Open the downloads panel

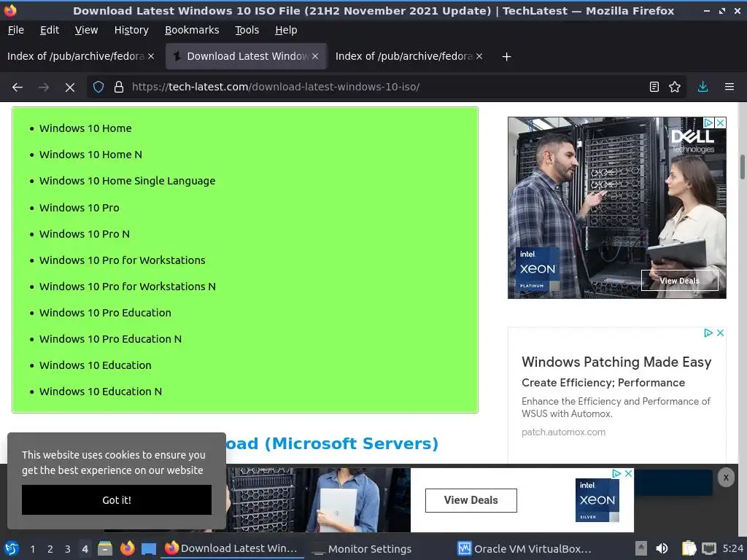(x=703, y=87)
